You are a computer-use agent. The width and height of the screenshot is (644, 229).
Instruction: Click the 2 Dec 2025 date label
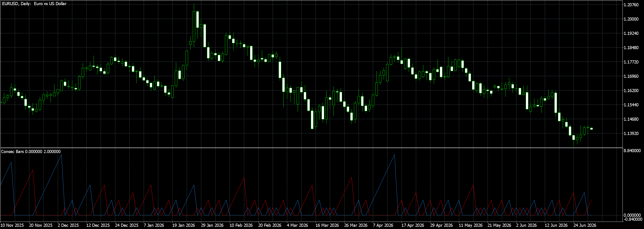coord(68,225)
